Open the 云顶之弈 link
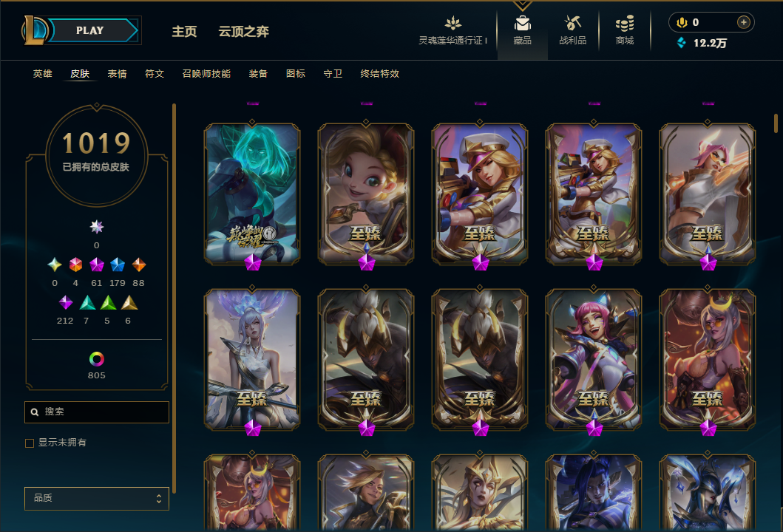 coord(244,32)
